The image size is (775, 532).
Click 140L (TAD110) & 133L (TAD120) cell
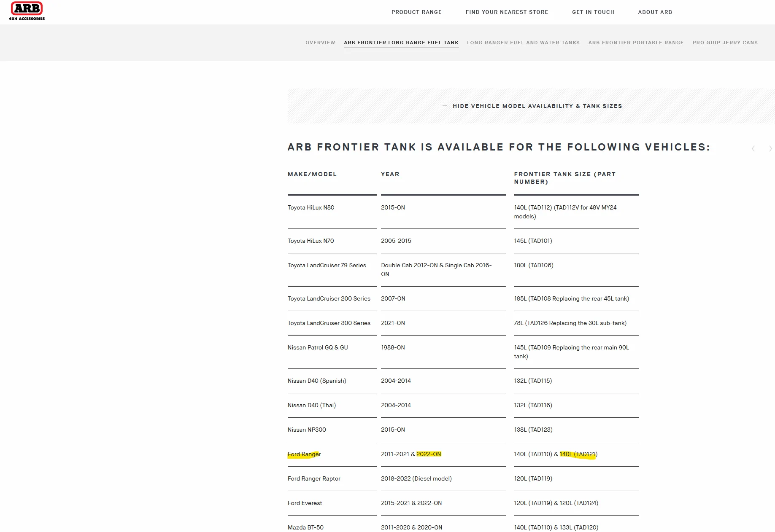coord(556,527)
